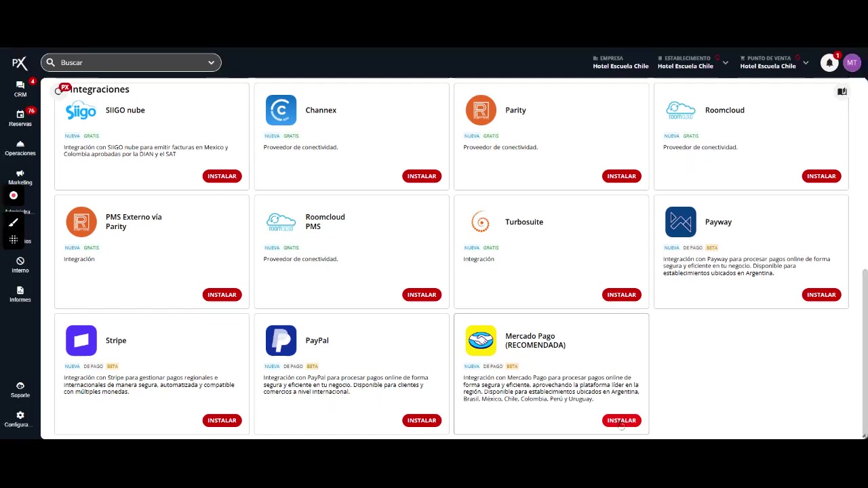868x488 pixels.
Task: Open Soporte in the sidebar menu
Action: point(20,389)
